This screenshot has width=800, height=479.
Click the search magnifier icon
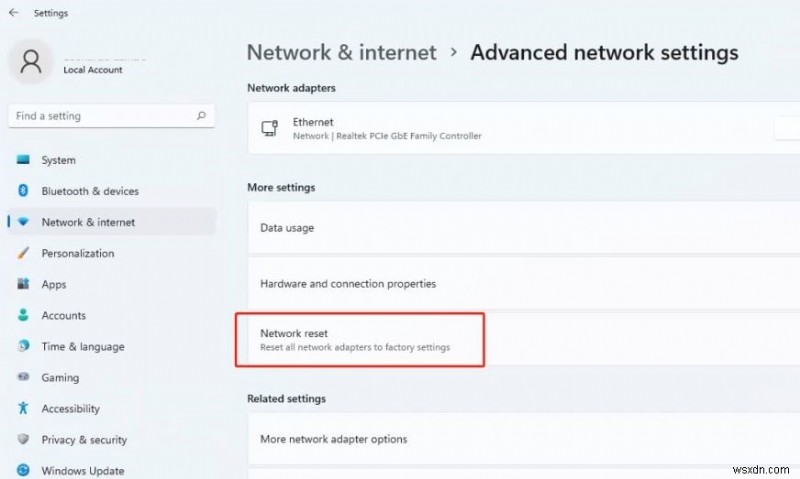click(202, 116)
